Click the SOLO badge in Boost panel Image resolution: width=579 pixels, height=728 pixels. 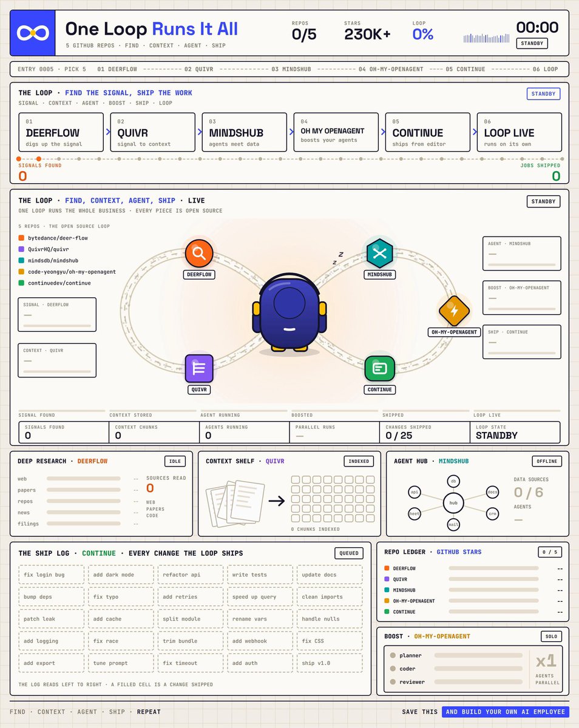pos(551,636)
